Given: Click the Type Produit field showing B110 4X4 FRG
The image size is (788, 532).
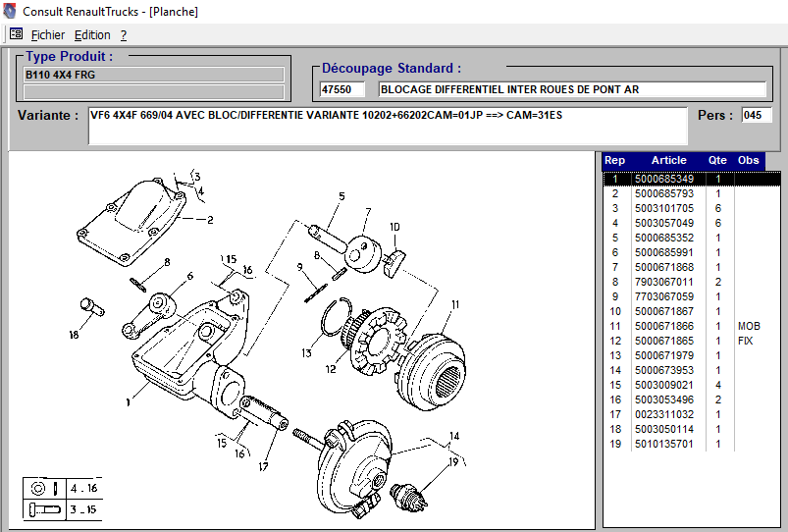Looking at the screenshot, I should tap(153, 75).
